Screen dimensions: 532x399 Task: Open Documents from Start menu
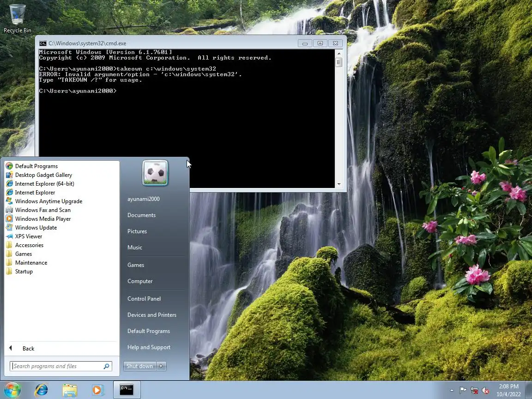pos(141,215)
